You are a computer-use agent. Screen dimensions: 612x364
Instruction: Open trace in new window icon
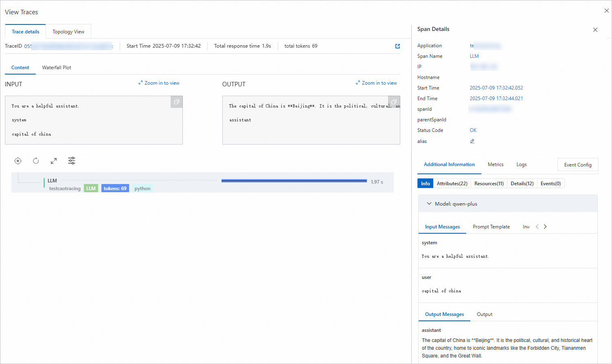click(398, 46)
